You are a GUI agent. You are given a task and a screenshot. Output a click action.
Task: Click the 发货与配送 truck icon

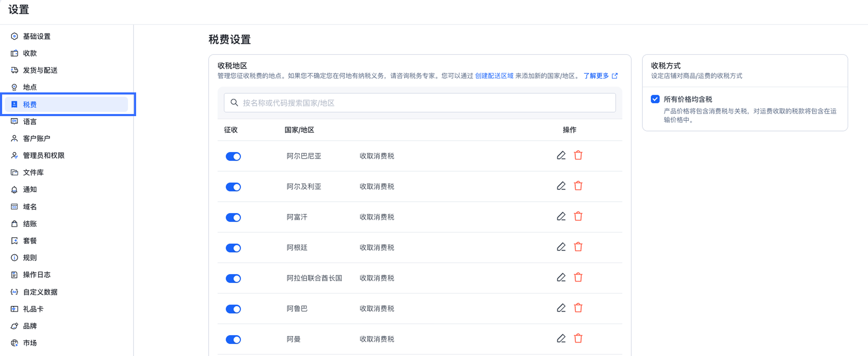pyautogui.click(x=14, y=70)
